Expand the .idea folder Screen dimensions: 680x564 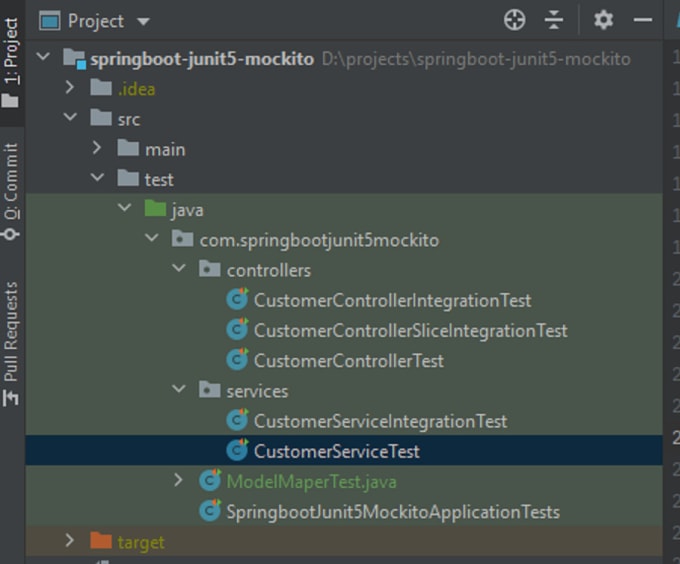70,88
